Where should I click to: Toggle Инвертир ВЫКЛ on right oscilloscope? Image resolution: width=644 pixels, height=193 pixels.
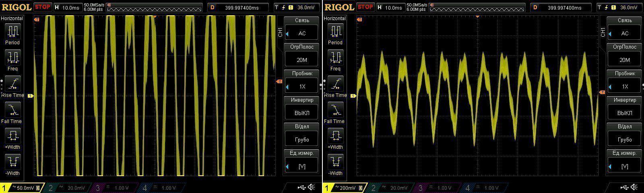pos(624,113)
